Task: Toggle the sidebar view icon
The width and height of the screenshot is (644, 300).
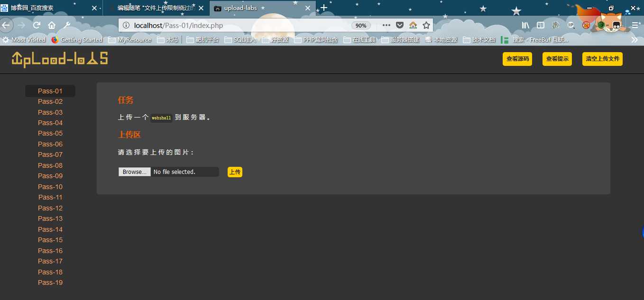Action: pos(540,25)
